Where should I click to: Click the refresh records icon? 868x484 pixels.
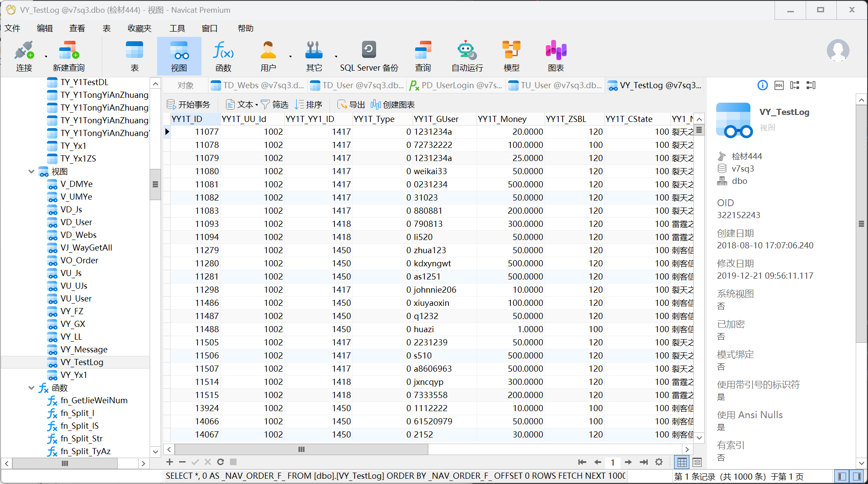point(220,462)
